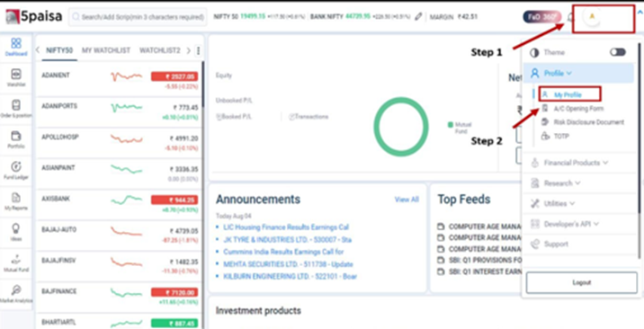Switch to MY WATCHLIST tab
The image size is (644, 329).
106,50
